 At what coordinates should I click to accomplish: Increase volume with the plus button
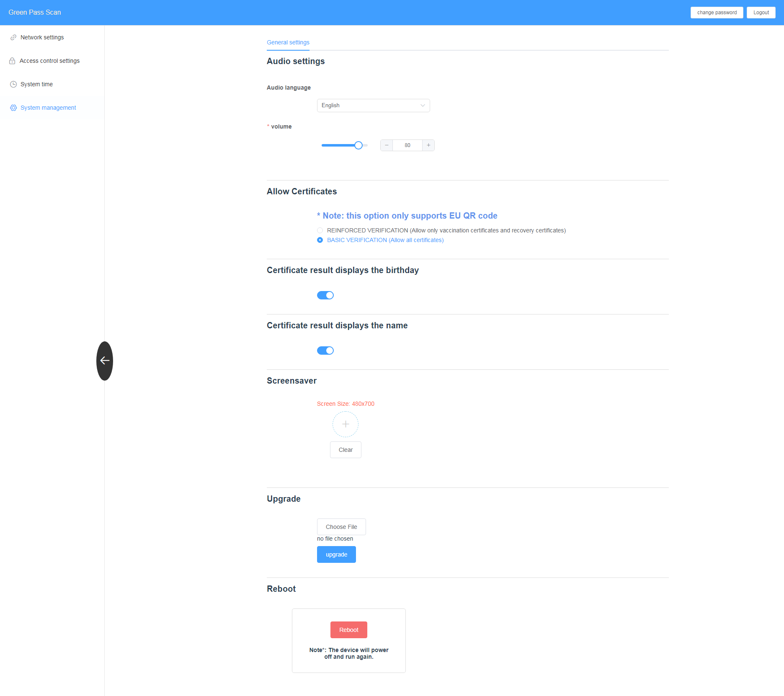(428, 145)
